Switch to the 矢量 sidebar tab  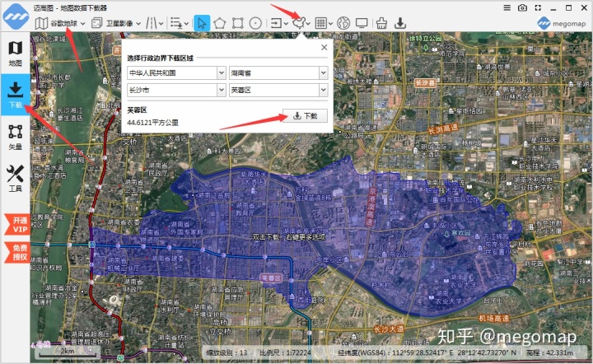click(15, 137)
